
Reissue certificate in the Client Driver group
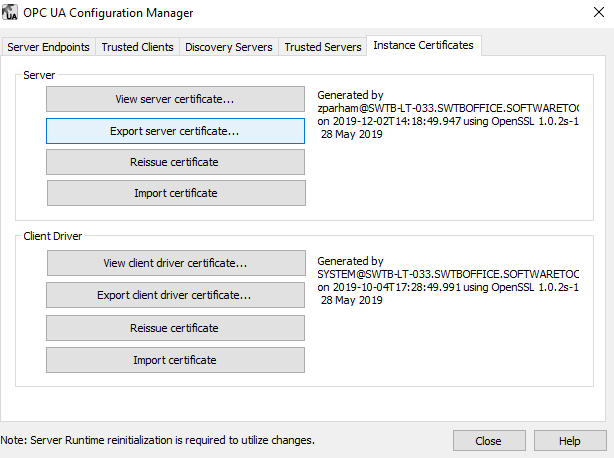point(175,328)
